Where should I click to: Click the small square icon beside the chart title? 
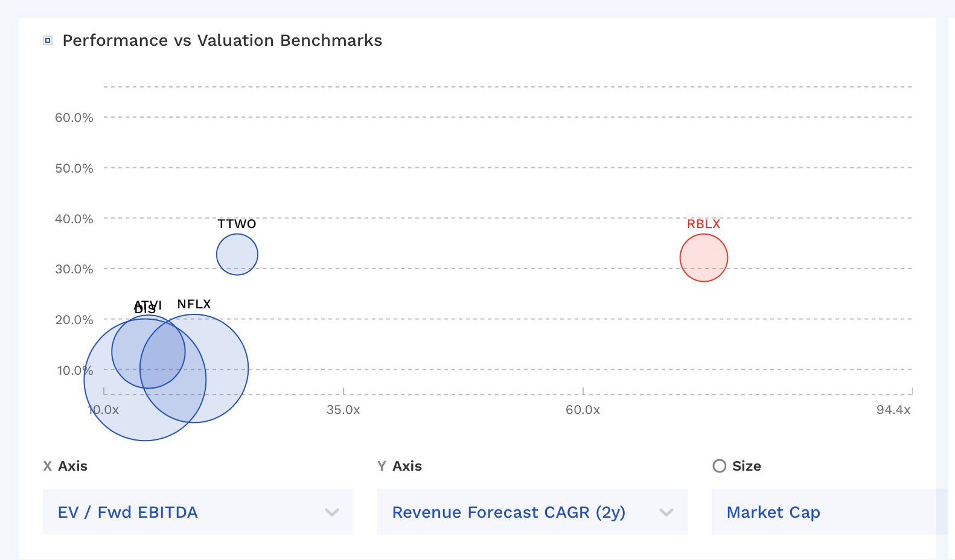pos(48,40)
